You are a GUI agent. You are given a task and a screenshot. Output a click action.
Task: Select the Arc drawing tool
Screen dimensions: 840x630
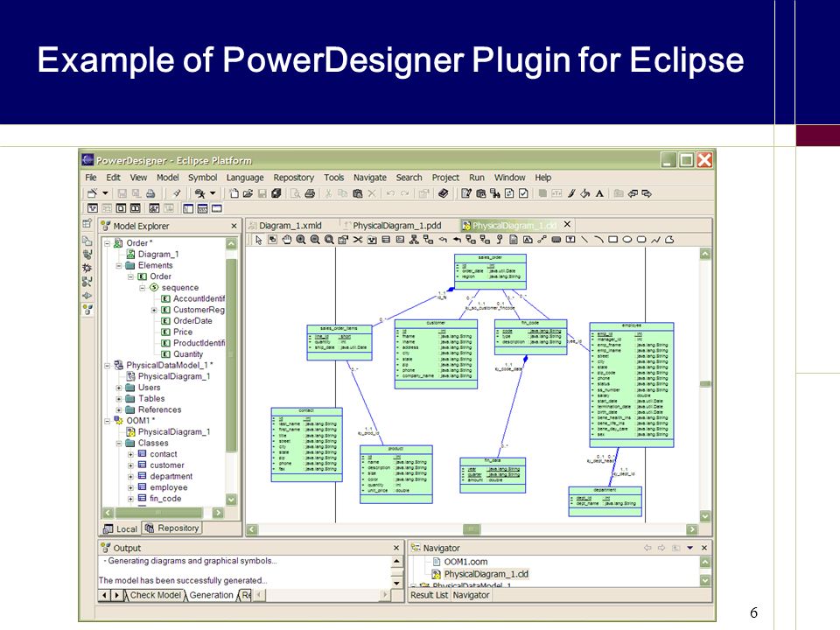pyautogui.click(x=598, y=240)
